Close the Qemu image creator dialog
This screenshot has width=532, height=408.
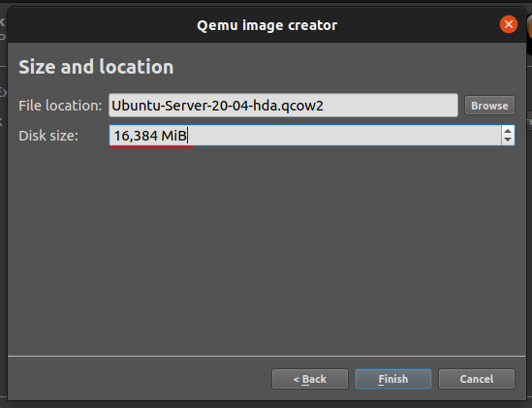click(508, 24)
